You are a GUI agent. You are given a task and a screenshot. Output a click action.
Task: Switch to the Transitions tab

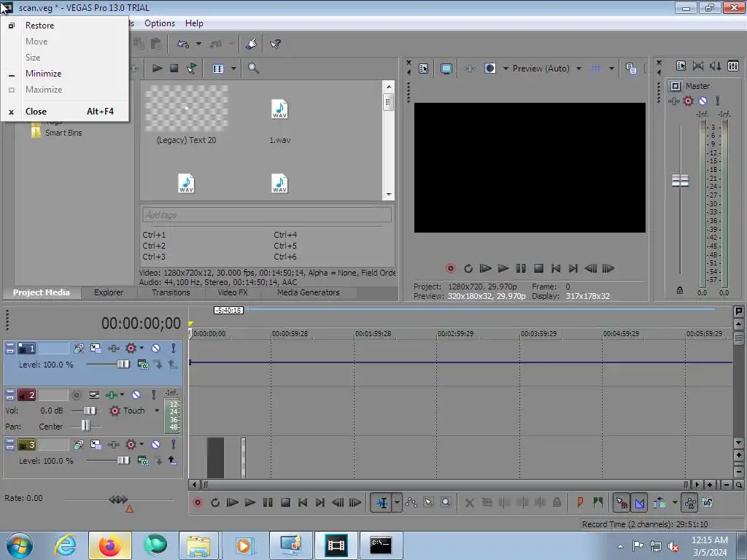(171, 292)
